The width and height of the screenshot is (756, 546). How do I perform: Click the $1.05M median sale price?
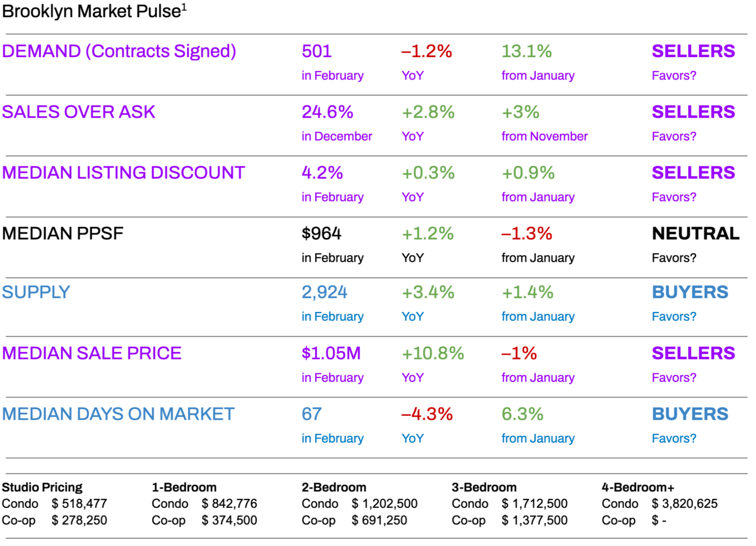331,353
